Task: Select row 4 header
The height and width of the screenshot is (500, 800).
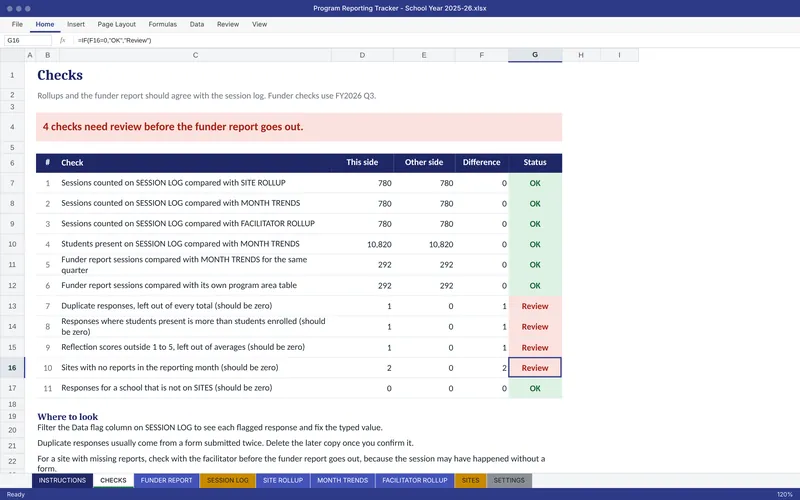Action: (x=12, y=127)
